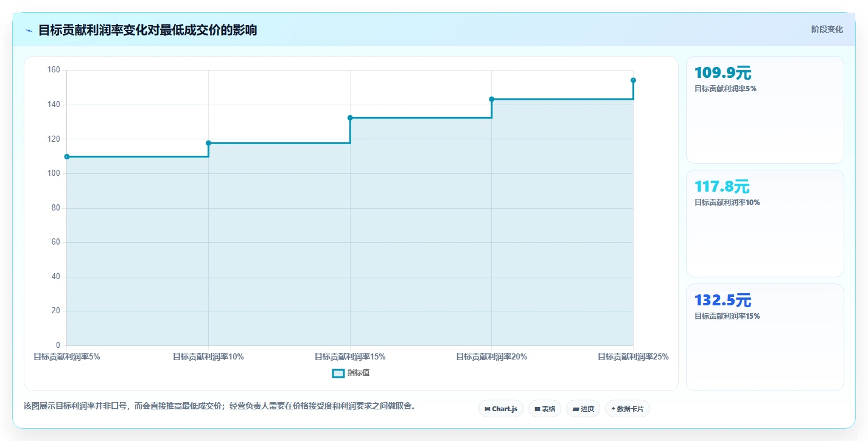The height and width of the screenshot is (441, 868).
Task: Click the data point at 目标贡献利润率15%
Action: 350,117
